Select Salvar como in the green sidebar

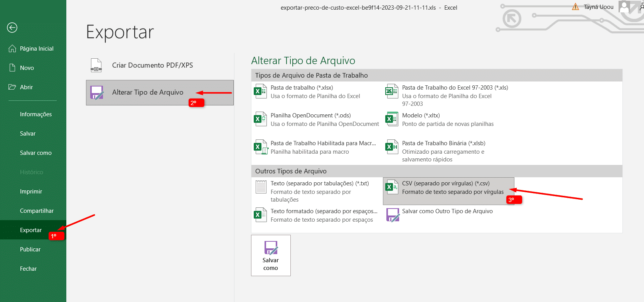(36, 153)
